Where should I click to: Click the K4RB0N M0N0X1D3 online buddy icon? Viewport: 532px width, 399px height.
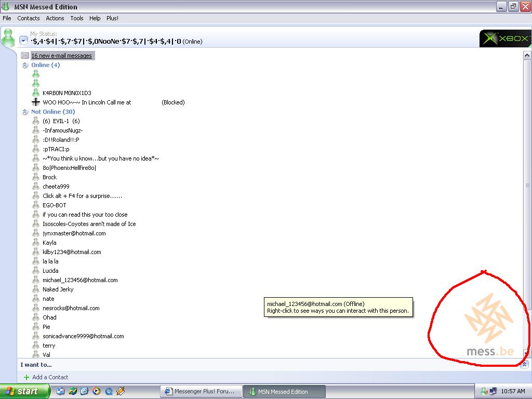coord(36,93)
